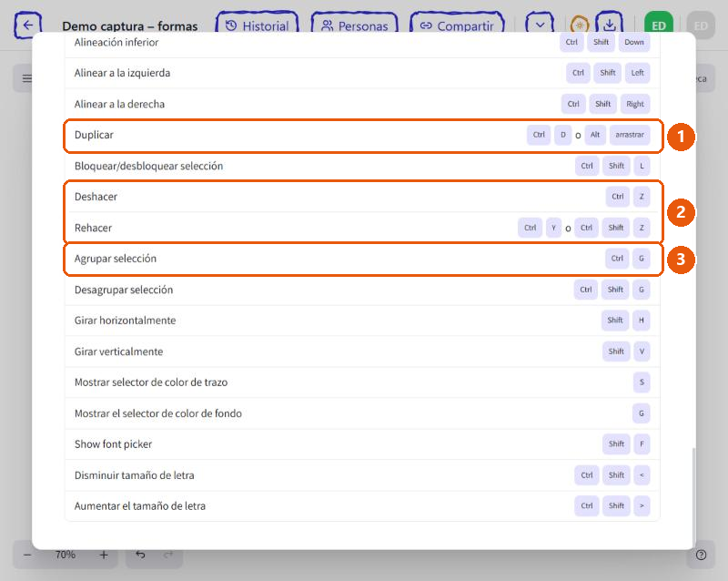Undo with the bottom arrow icon

[140, 555]
